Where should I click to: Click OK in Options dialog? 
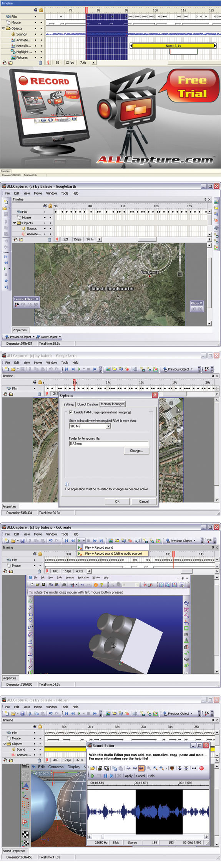(x=117, y=501)
